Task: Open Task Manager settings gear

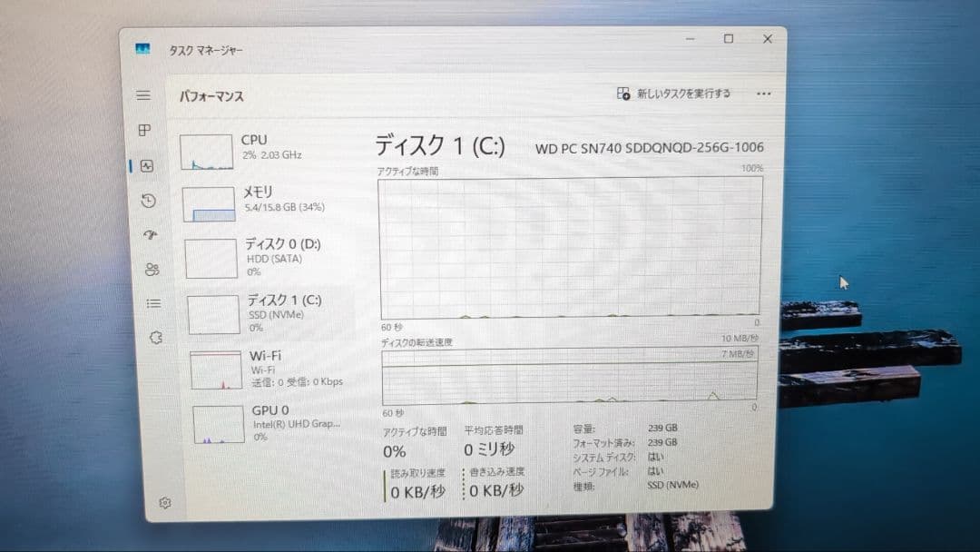Action: [x=165, y=503]
